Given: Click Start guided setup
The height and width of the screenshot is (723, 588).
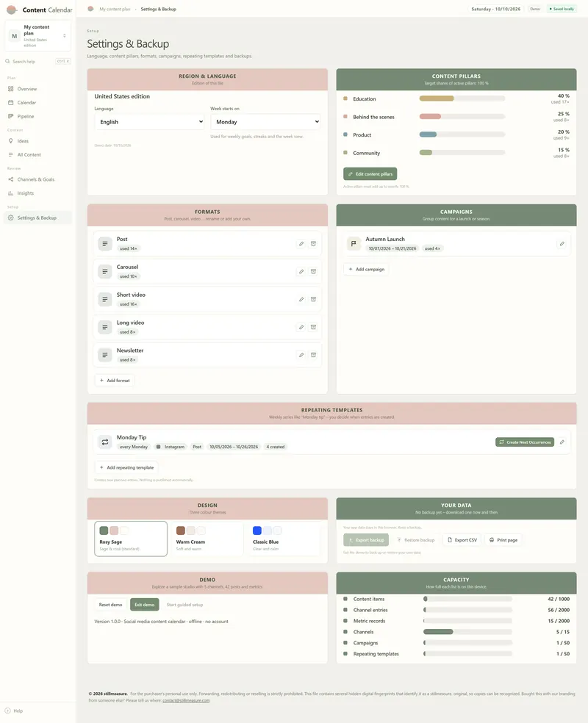Looking at the screenshot, I should [184, 605].
